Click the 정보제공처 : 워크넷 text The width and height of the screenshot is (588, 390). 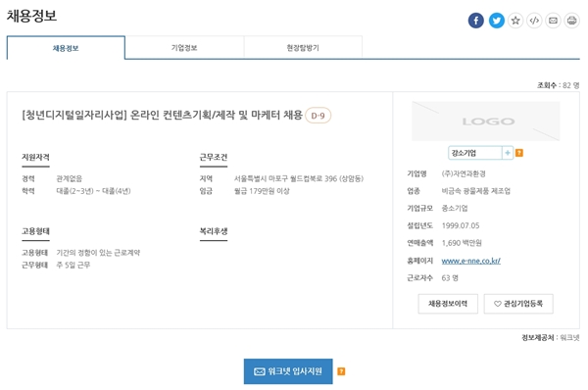(551, 337)
